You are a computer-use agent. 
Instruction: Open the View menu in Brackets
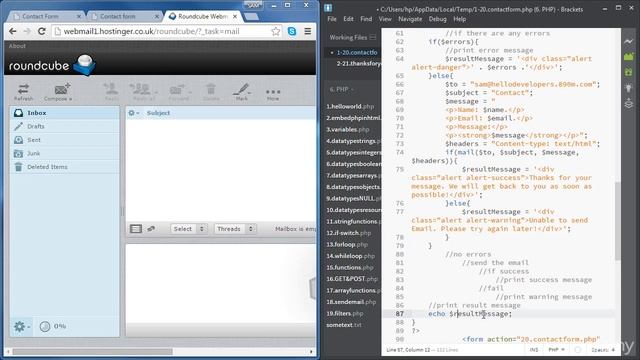tap(385, 19)
